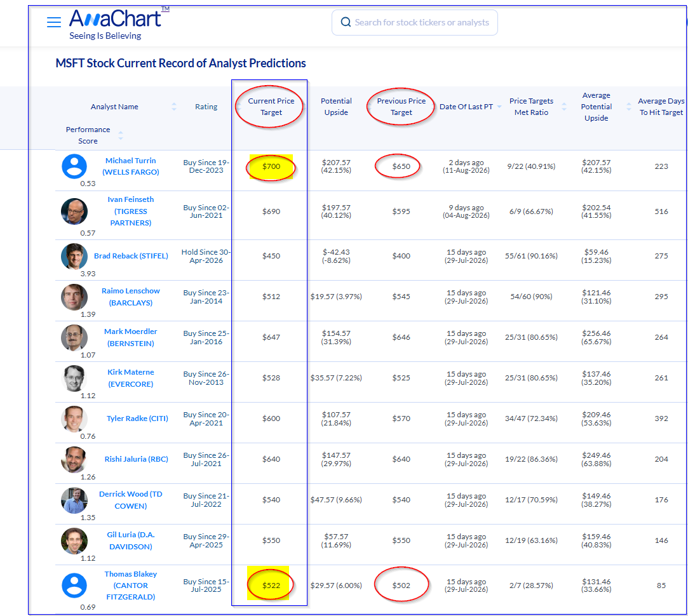Viewport: 688px width, 616px height.
Task: Sort by Price Targets Met Ratio arrows
Action: tap(564, 107)
